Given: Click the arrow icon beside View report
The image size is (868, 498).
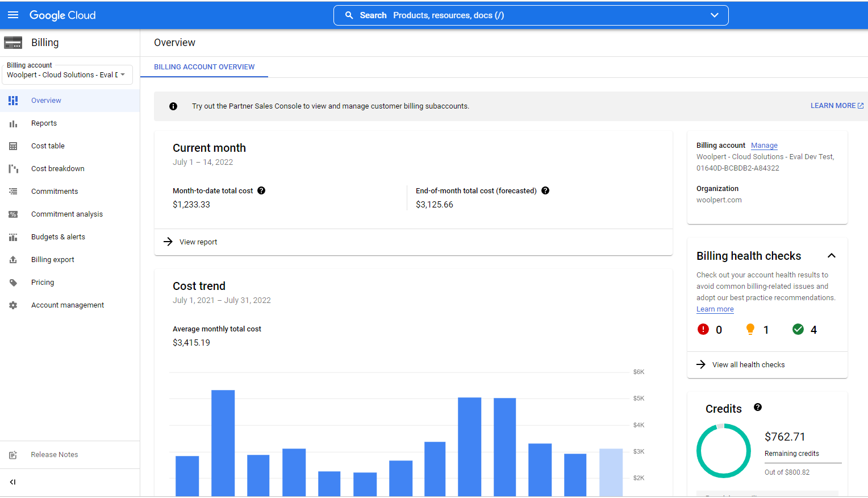Looking at the screenshot, I should click(x=168, y=242).
